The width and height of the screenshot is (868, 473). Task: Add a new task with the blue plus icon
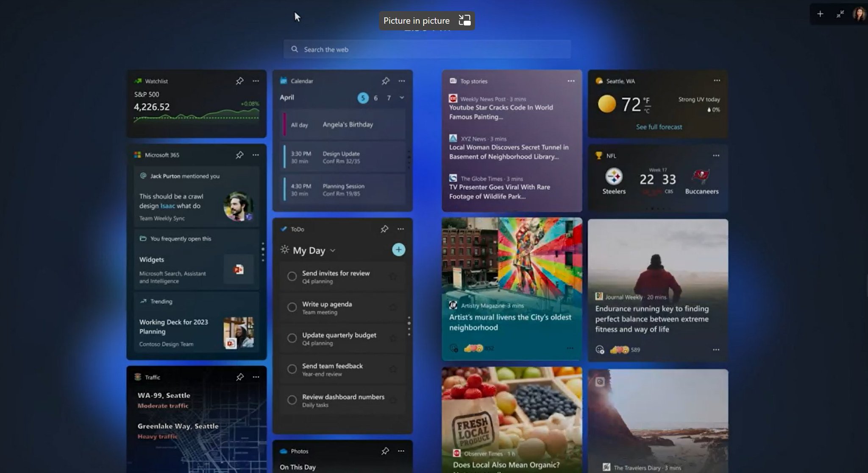[398, 250]
